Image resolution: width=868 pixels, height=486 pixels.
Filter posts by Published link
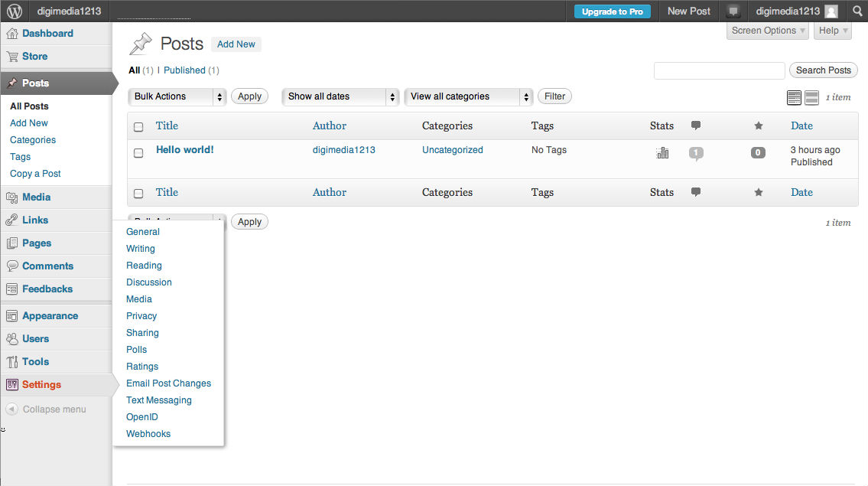tap(184, 70)
